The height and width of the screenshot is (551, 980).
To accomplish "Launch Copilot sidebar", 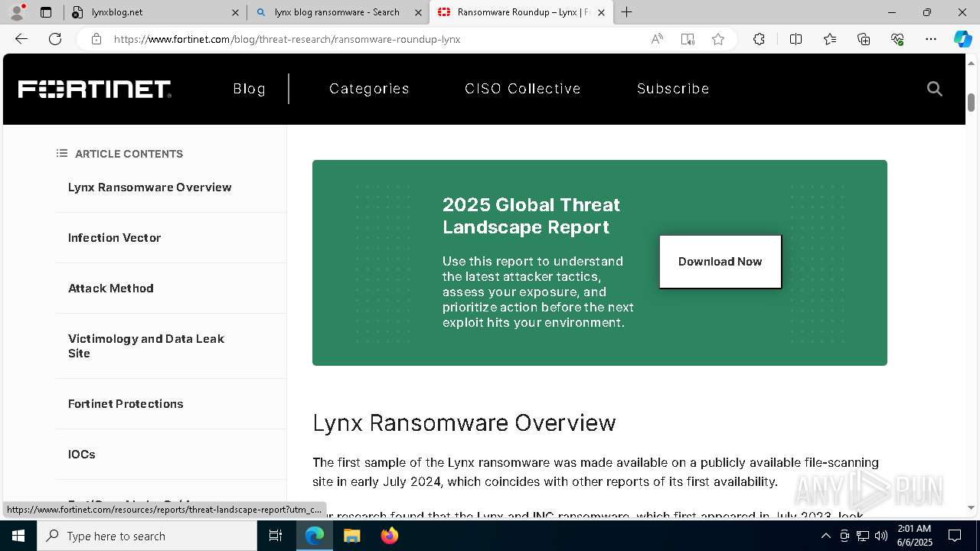I will coord(962,39).
